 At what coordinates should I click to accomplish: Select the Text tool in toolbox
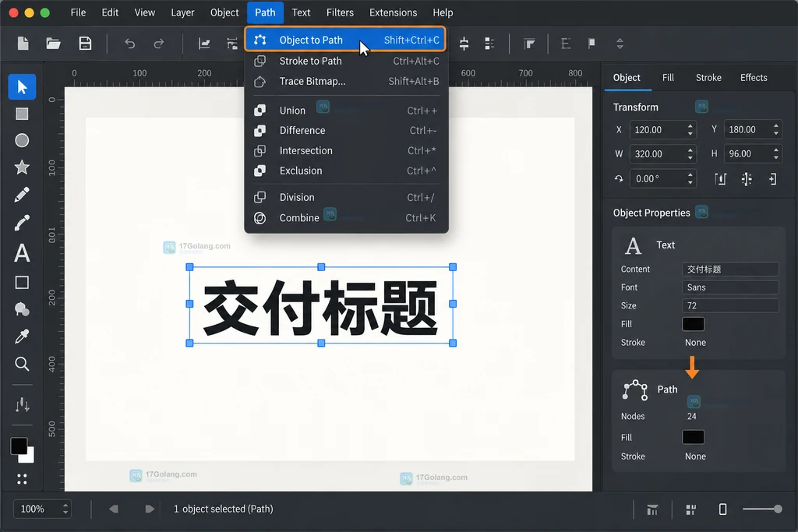(x=22, y=253)
